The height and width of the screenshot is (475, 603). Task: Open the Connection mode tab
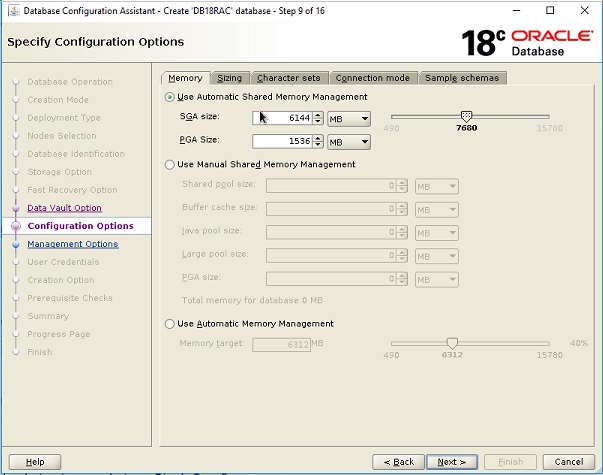click(x=373, y=78)
